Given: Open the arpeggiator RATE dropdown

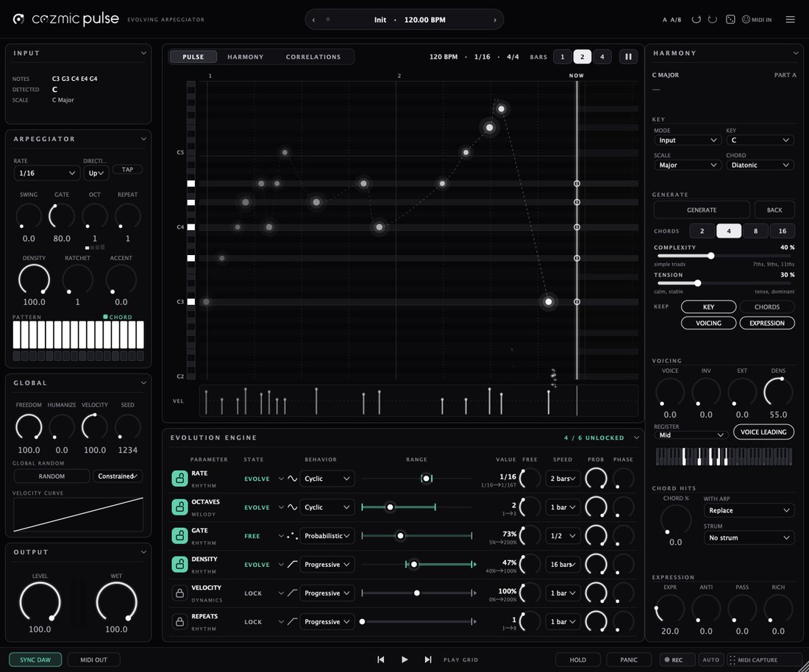Looking at the screenshot, I should coord(46,173).
